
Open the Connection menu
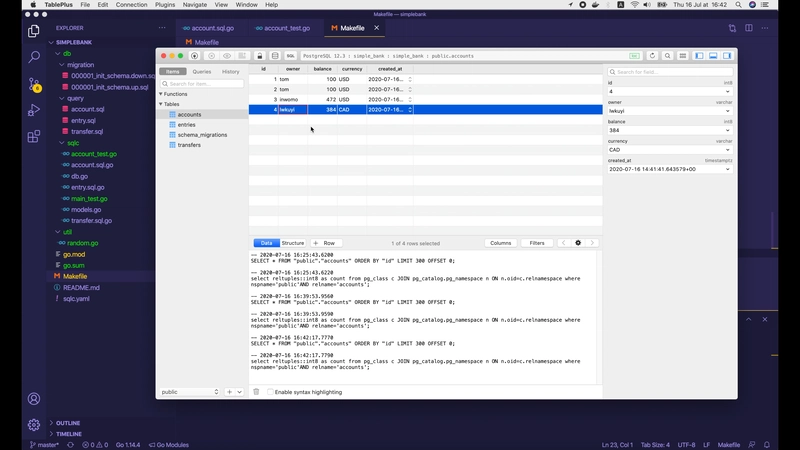pyautogui.click(x=131, y=5)
